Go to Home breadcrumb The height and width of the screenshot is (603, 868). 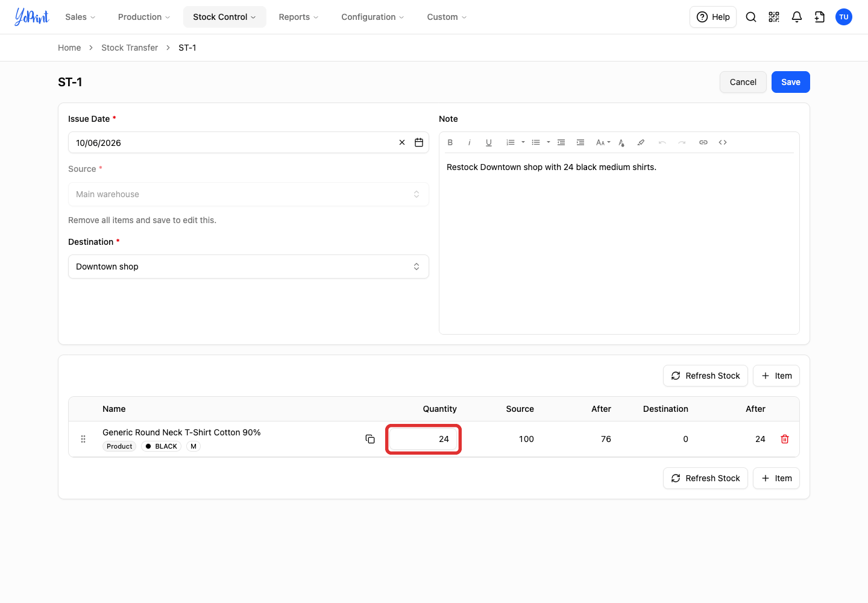(x=69, y=48)
